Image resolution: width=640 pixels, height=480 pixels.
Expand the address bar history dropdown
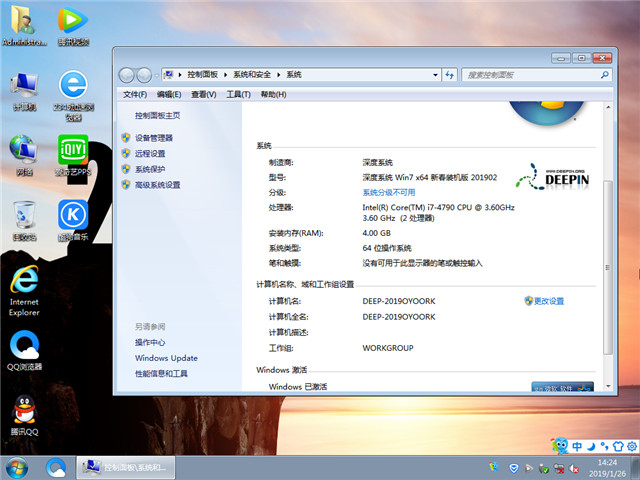435,75
